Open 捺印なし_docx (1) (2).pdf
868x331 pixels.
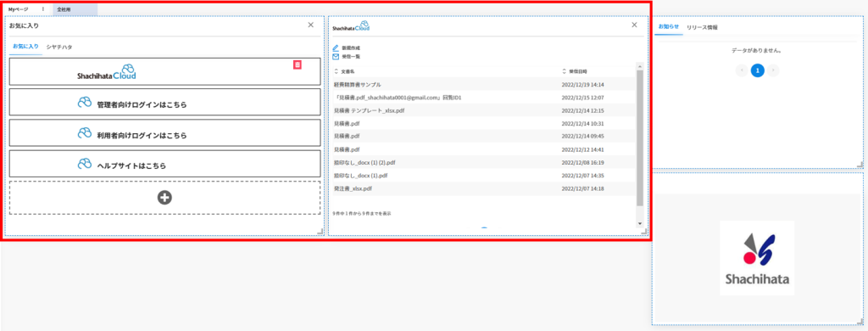click(x=364, y=162)
